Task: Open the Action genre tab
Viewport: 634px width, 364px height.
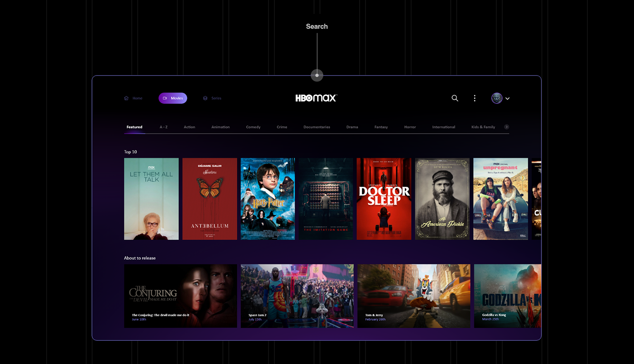Action: (189, 127)
